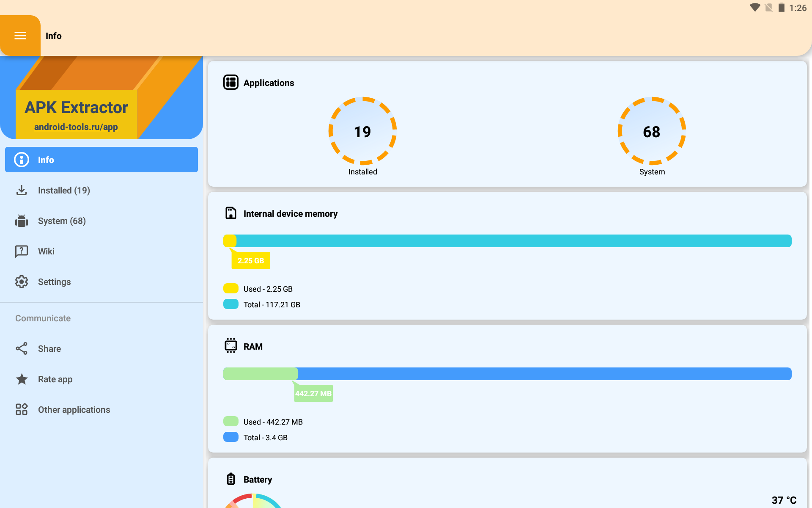Viewport: 812px width, 508px height.
Task: Click the Settings gear icon
Action: coord(22,282)
